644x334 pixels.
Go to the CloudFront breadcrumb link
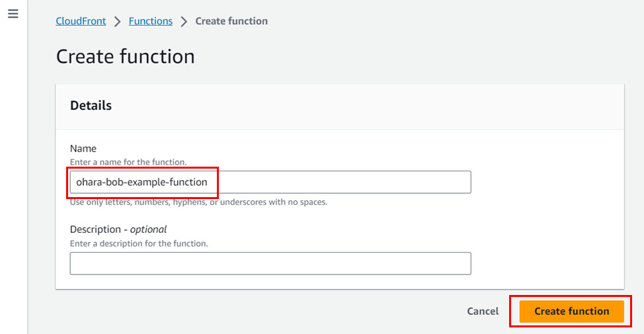pyautogui.click(x=81, y=21)
